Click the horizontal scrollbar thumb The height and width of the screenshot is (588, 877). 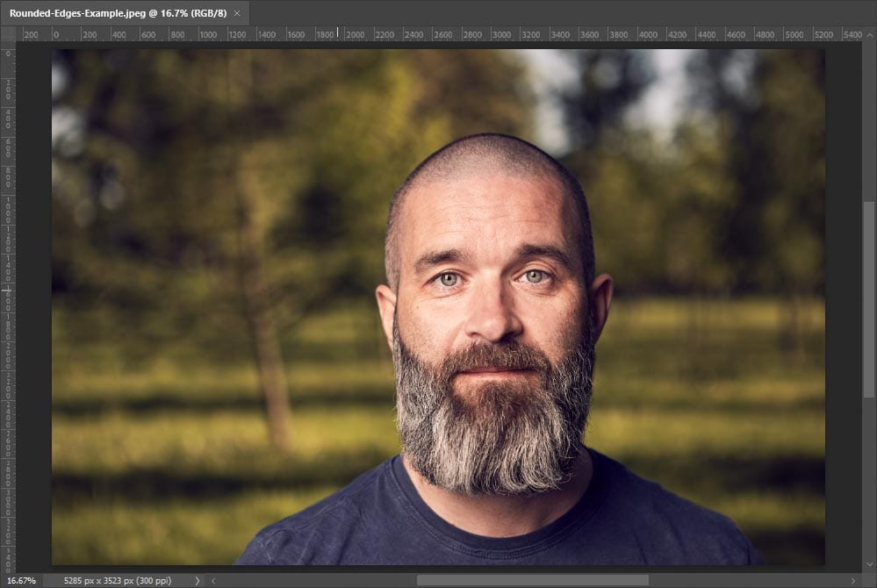(533, 581)
